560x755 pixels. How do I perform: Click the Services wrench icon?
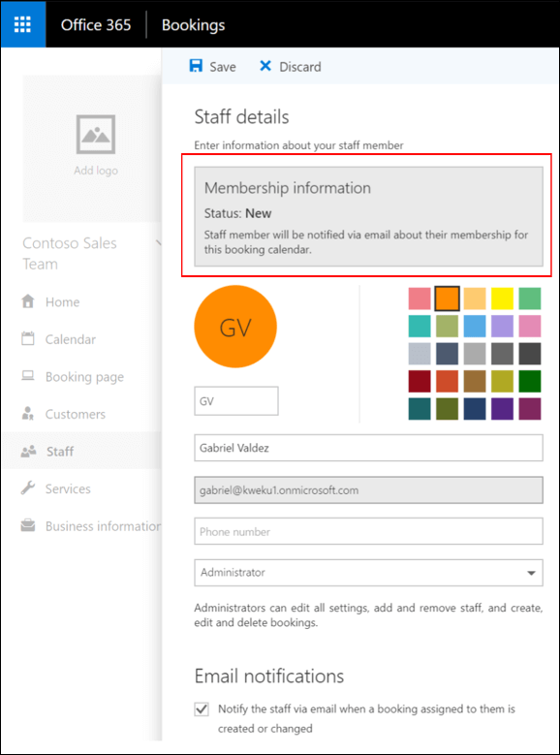[28, 488]
